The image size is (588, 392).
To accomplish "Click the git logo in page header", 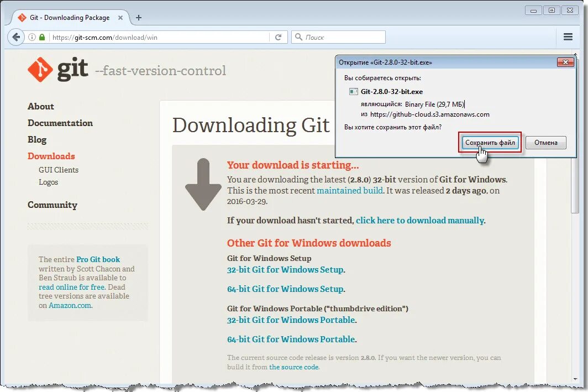I will coord(58,70).
